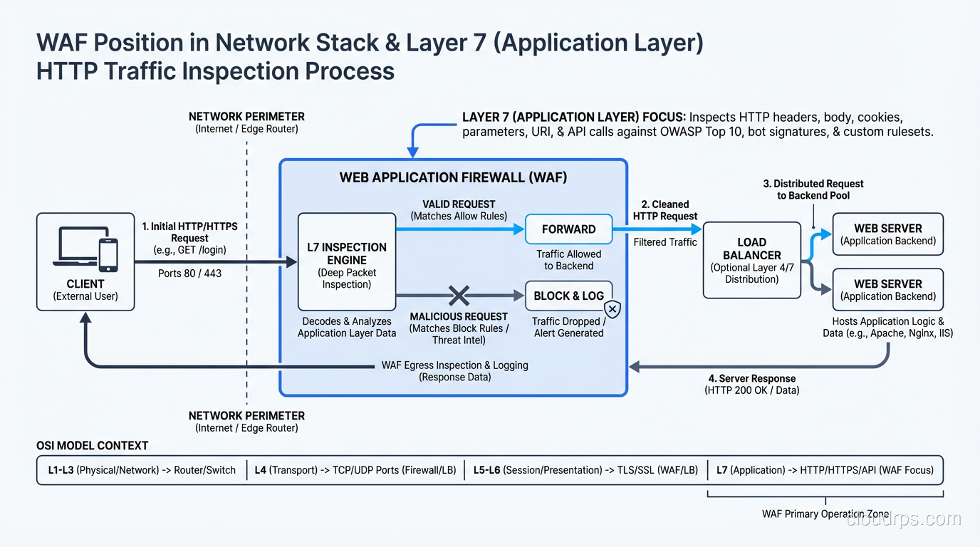Image resolution: width=980 pixels, height=547 pixels.
Task: Open the L7 INSPECTION ENGINE box
Action: [347, 262]
